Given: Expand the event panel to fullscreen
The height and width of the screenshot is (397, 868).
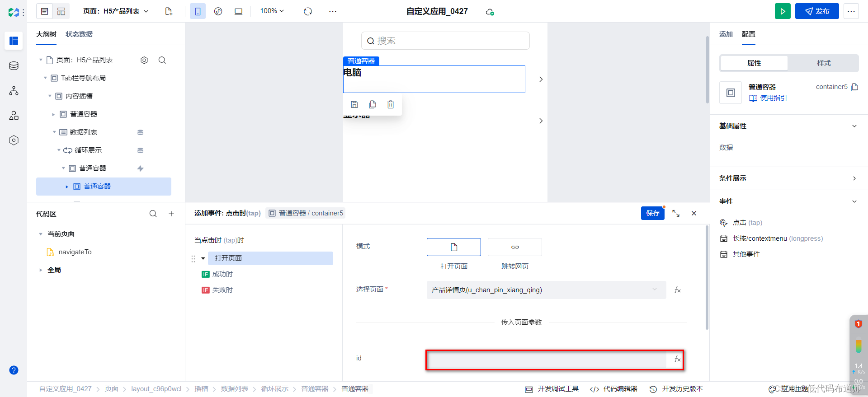Looking at the screenshot, I should click(x=676, y=213).
